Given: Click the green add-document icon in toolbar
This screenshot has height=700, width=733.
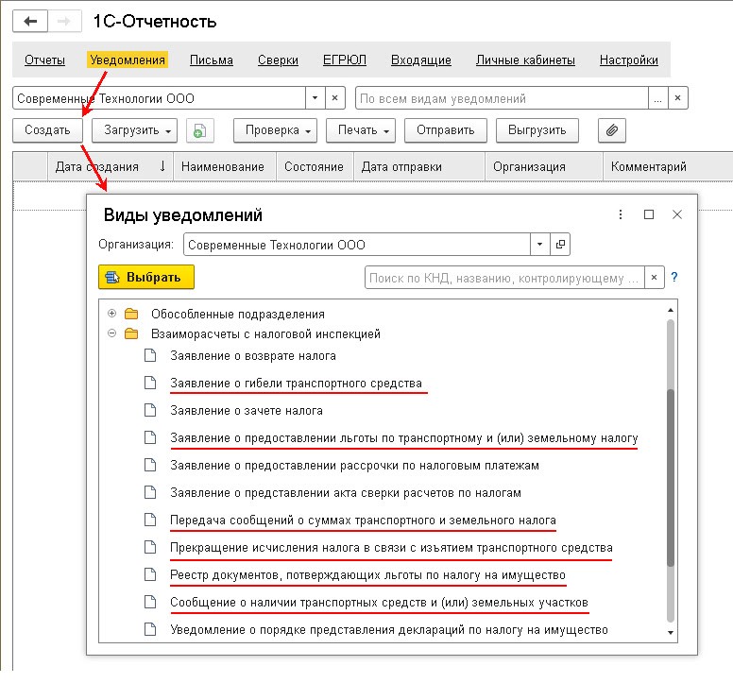Looking at the screenshot, I should 200,130.
